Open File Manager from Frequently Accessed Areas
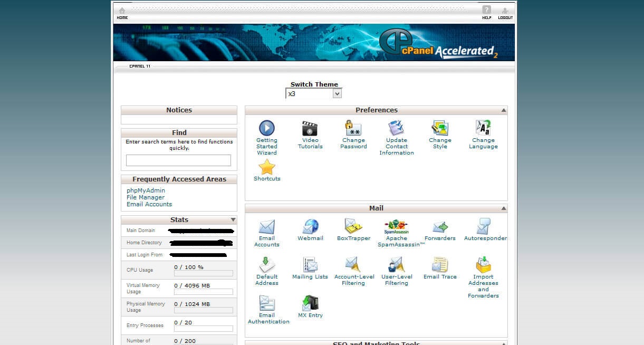Screen dimensions: 644x345 pos(146,197)
